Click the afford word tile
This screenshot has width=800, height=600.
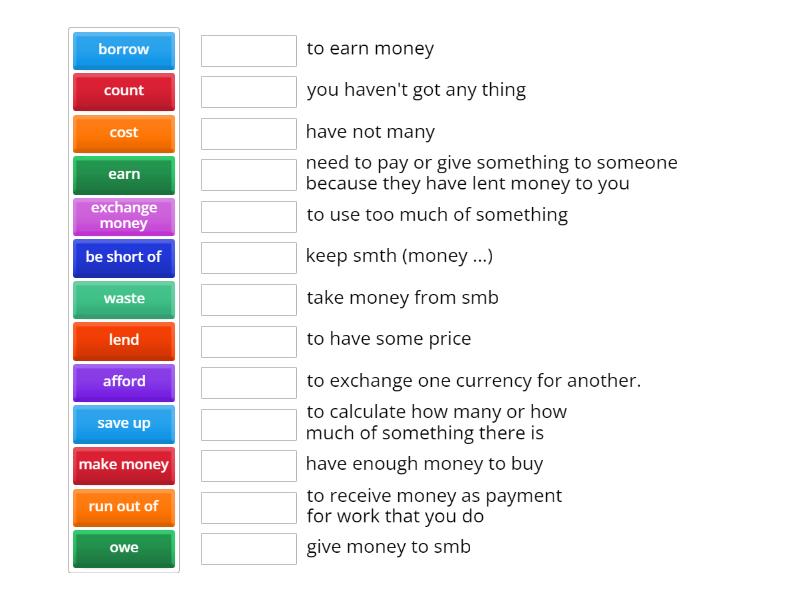[x=123, y=382]
